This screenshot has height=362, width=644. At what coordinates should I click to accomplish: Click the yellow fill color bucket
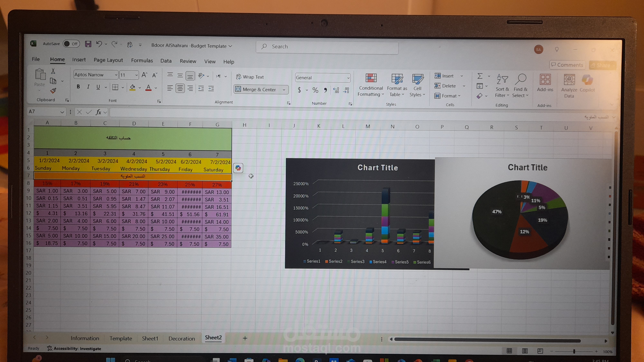(x=133, y=87)
